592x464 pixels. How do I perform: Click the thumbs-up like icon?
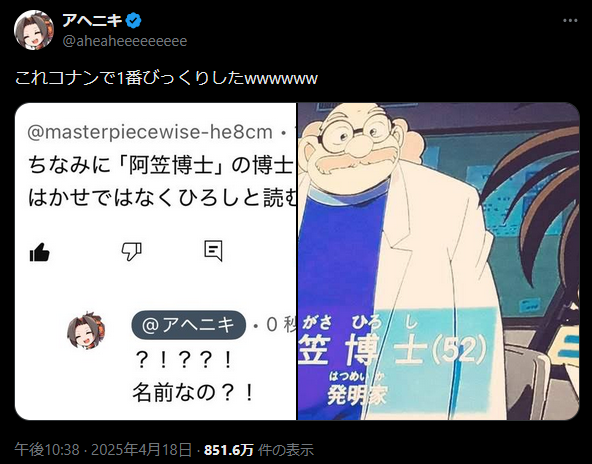point(40,252)
